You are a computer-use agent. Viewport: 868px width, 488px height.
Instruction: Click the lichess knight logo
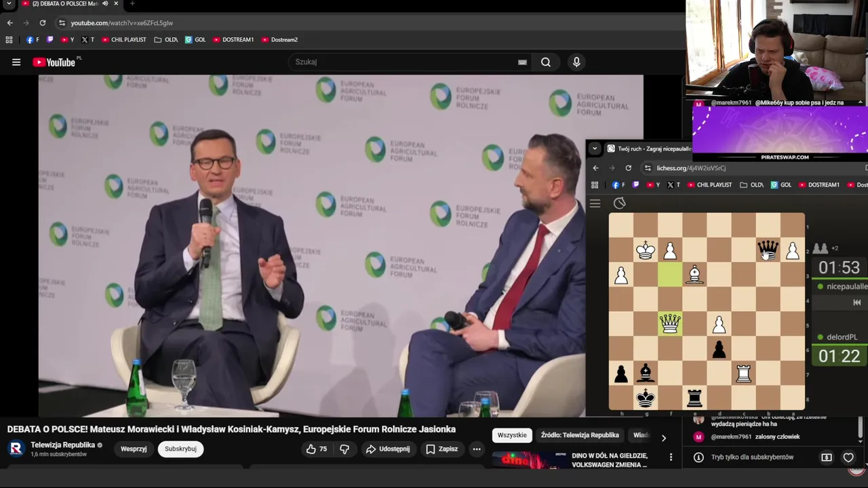pos(619,203)
